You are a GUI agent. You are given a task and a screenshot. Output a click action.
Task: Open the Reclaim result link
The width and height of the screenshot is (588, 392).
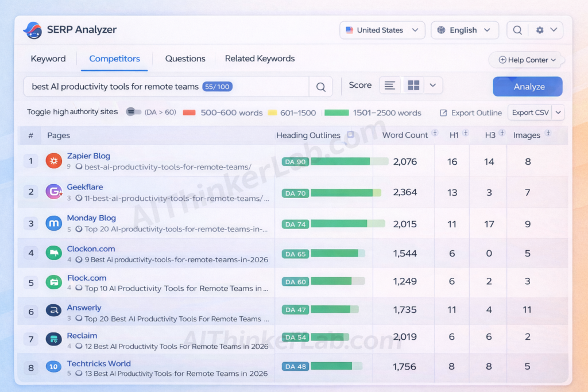click(82, 335)
